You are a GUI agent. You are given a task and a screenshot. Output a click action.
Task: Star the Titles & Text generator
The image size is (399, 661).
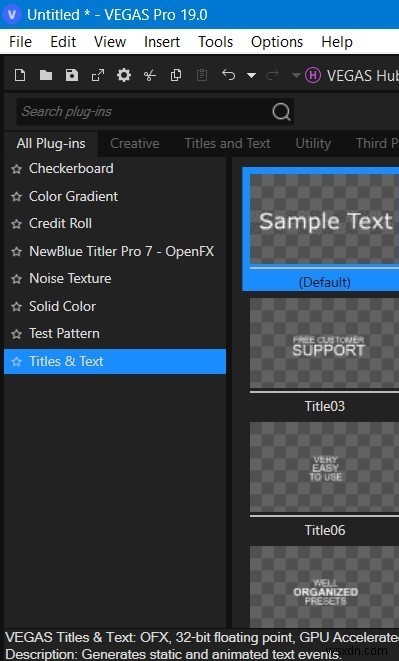[x=16, y=362]
